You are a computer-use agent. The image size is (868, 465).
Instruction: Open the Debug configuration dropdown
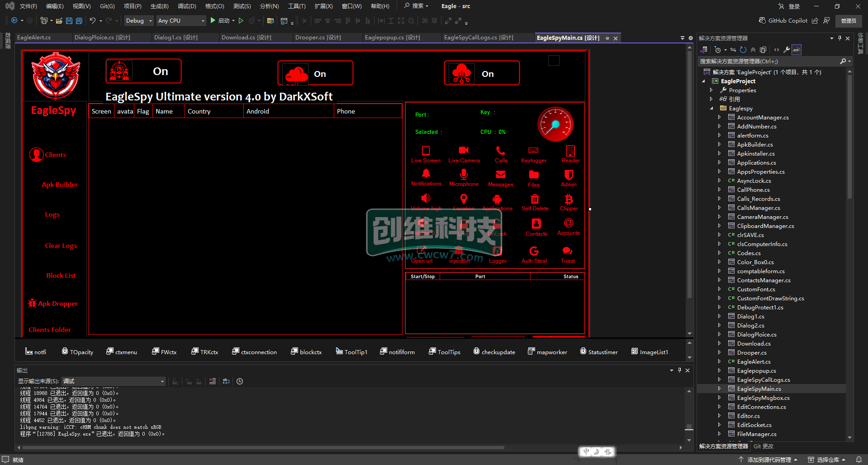(139, 21)
